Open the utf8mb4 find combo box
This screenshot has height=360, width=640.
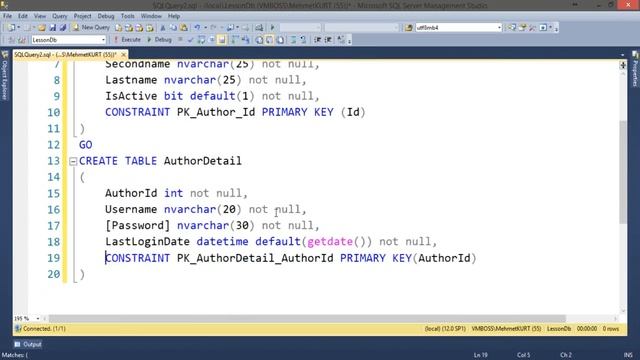coord(458,28)
